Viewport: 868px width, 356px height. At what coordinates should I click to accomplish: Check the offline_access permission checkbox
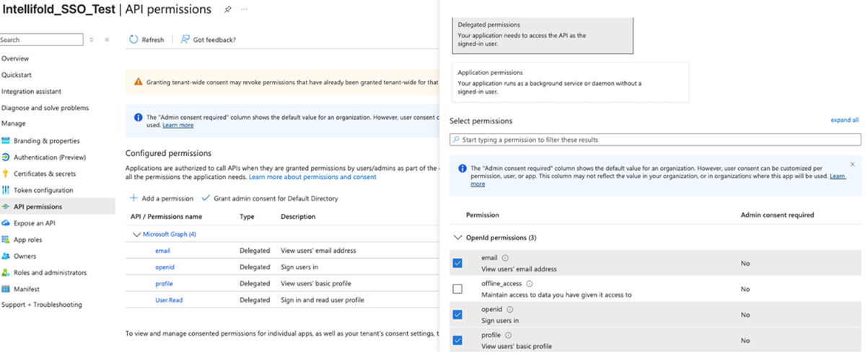pyautogui.click(x=457, y=289)
